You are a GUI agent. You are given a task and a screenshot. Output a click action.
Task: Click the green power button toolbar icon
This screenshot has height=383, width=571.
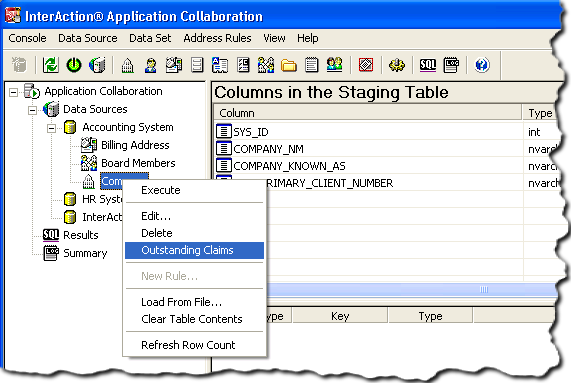coord(74,65)
